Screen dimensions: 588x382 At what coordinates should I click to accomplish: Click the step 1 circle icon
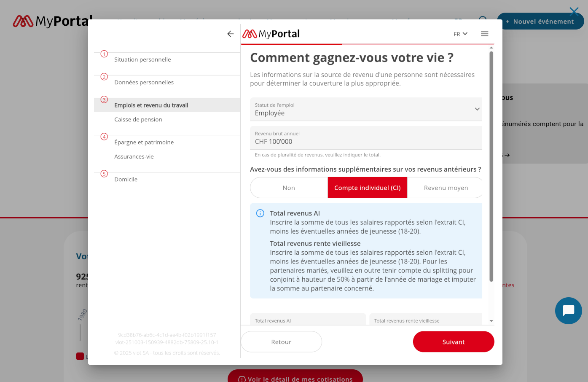coord(104,54)
